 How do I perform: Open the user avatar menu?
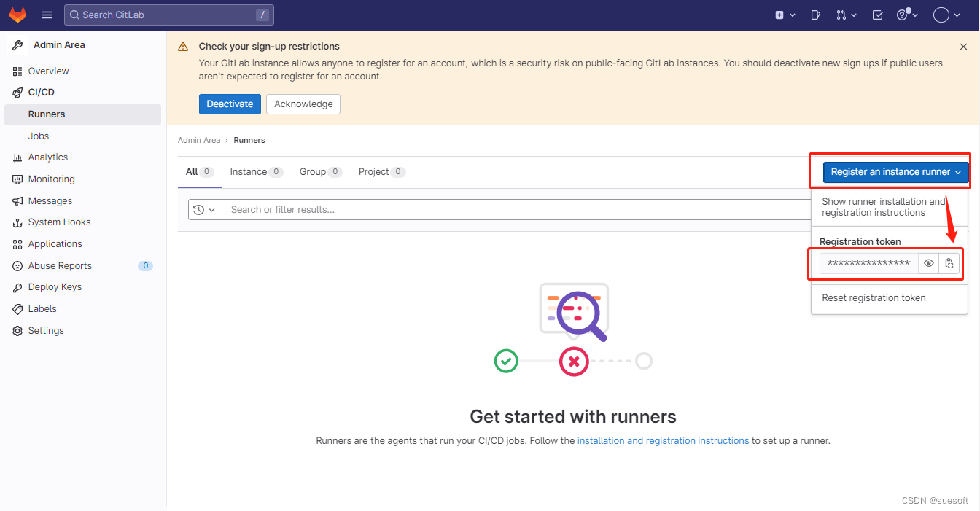pos(947,15)
